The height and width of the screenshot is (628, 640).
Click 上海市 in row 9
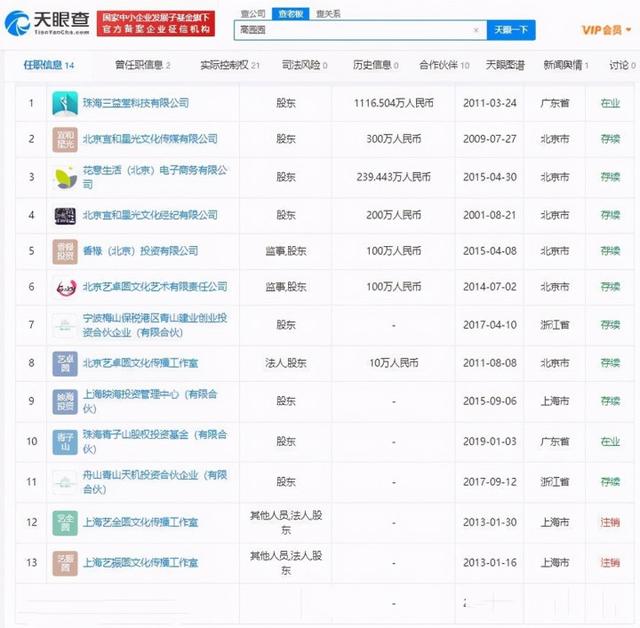[x=555, y=401]
